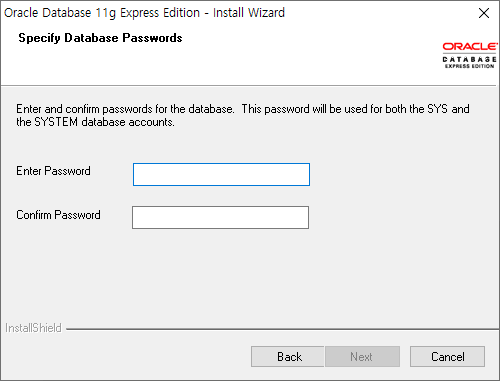Click the Enter Password label

coord(53,171)
